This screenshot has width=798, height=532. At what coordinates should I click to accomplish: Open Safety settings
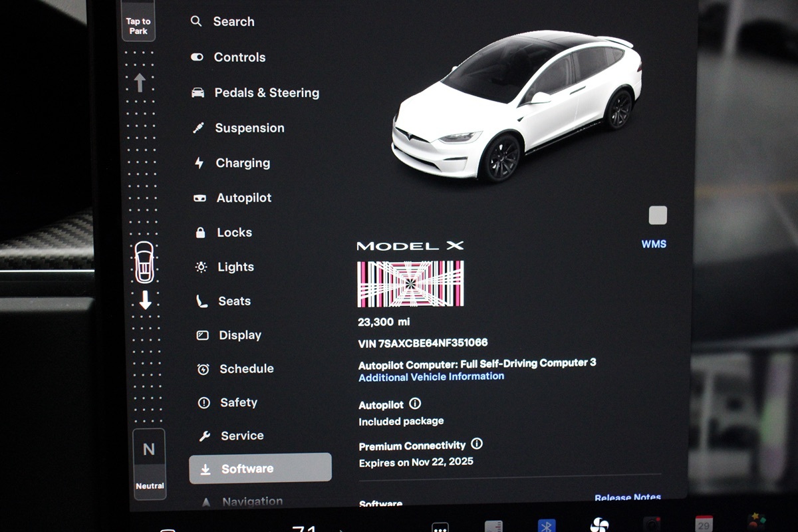[x=238, y=402]
